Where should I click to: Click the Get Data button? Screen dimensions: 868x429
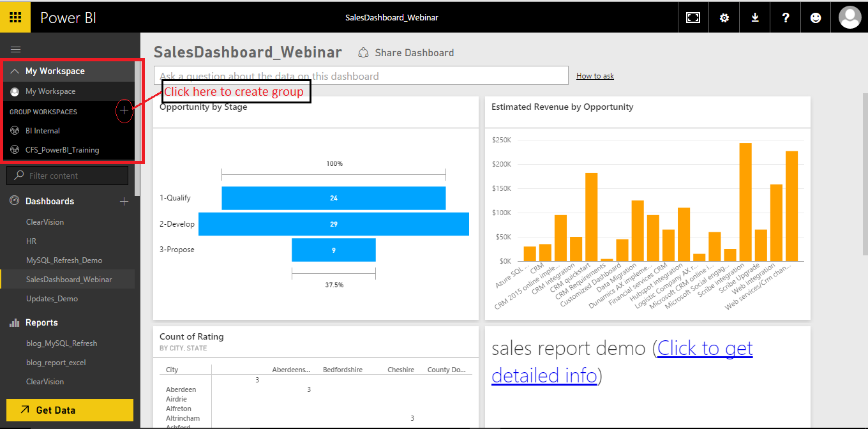pos(70,410)
